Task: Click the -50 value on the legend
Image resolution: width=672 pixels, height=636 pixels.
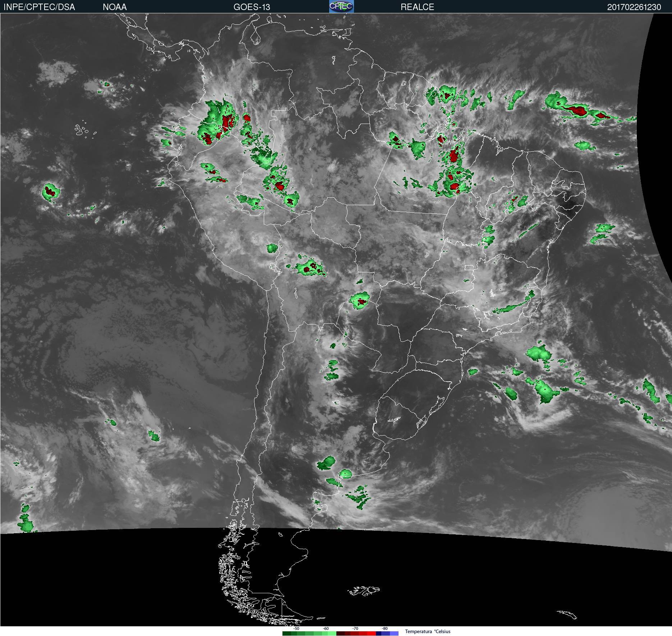Action: tap(296, 629)
